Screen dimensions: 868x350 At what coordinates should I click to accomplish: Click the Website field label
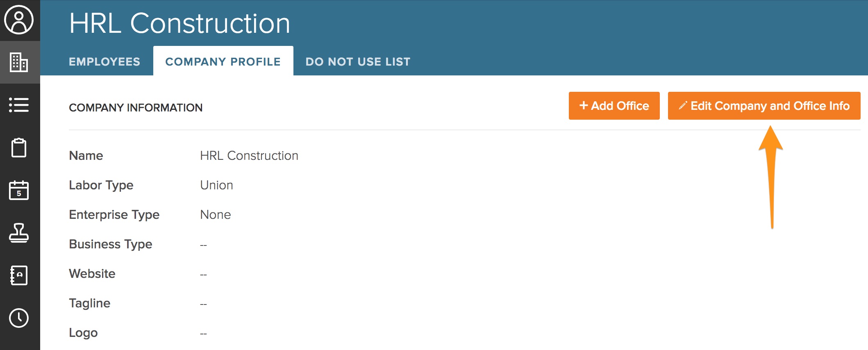tap(92, 274)
